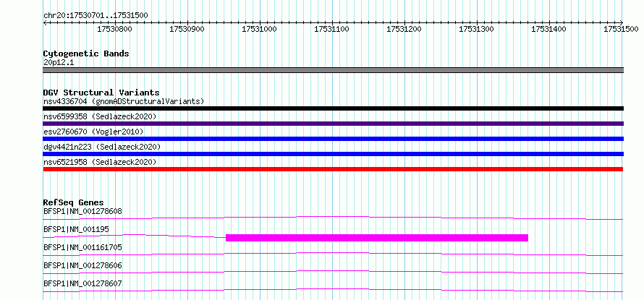Select the magenta BFSP1 NM_001195 exon block
This screenshot has width=644, height=300.
coord(376,238)
